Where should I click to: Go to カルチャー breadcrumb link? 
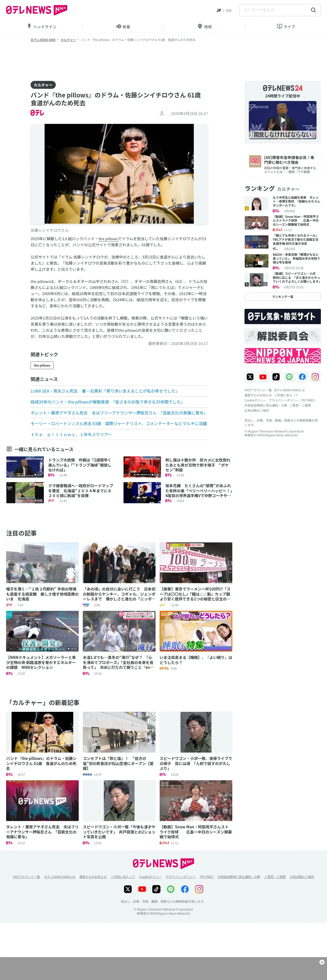(68, 40)
